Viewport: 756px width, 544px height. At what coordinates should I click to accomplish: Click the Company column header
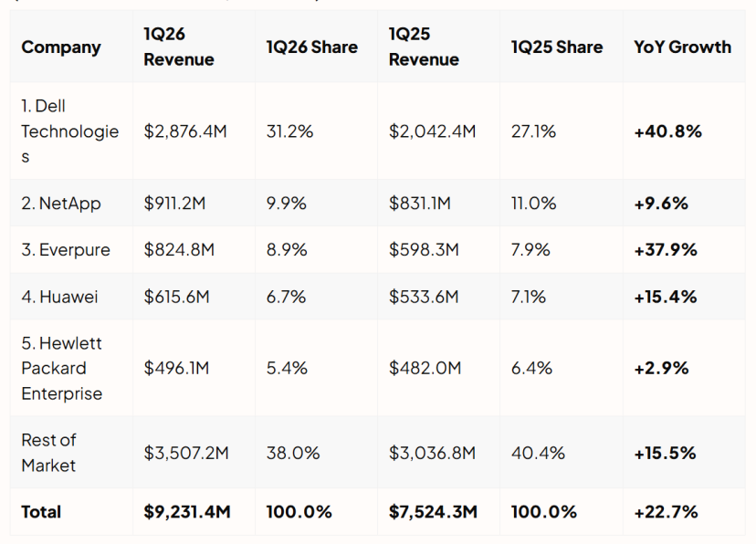(61, 47)
